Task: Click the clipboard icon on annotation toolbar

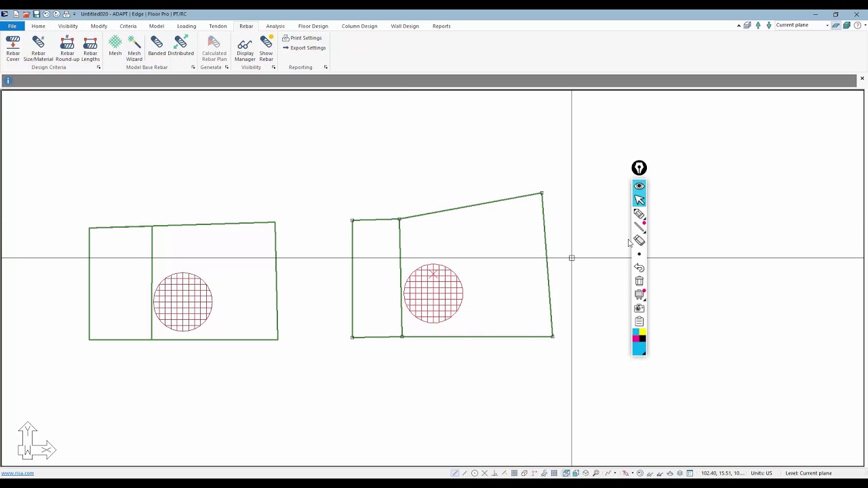Action: (639, 322)
